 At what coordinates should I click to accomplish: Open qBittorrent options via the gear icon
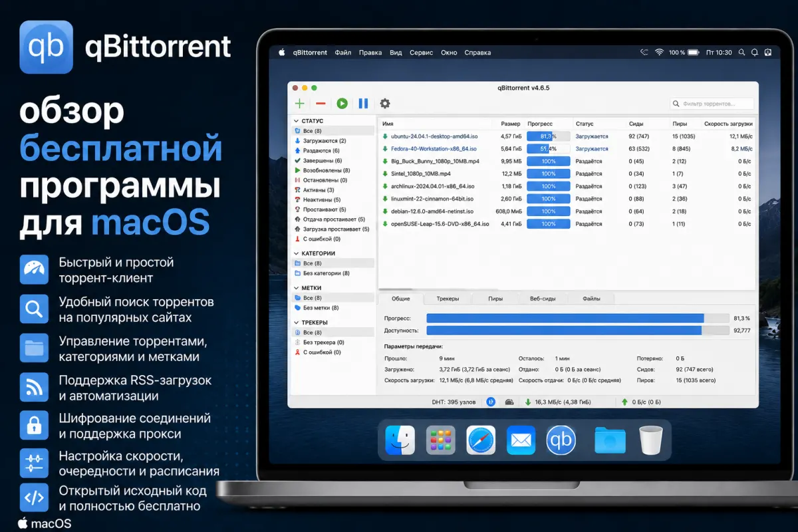click(x=384, y=104)
